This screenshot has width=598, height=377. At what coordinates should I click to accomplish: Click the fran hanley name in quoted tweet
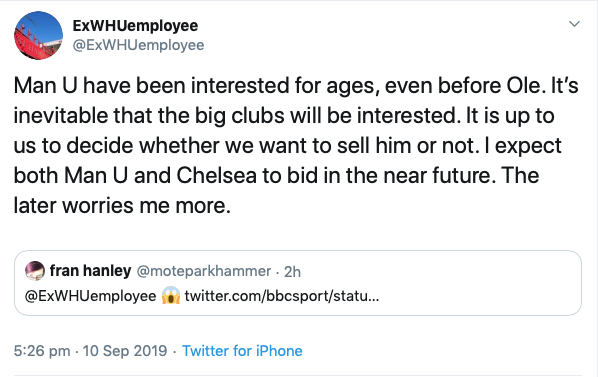90,271
